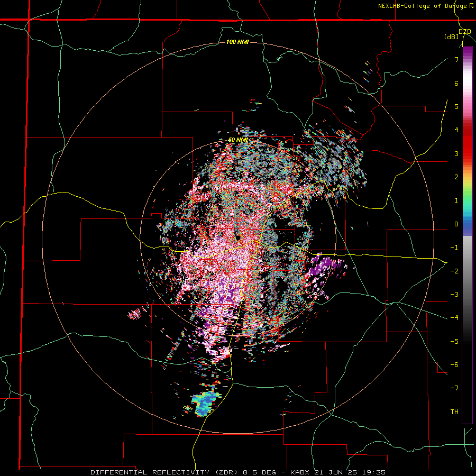This screenshot has height=476, width=476.
Task: Click the -2 value on color scale
Action: click(454, 271)
